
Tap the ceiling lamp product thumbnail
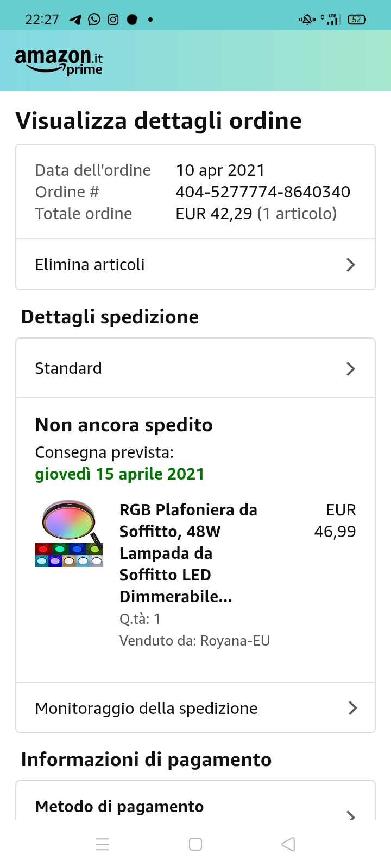tap(69, 533)
